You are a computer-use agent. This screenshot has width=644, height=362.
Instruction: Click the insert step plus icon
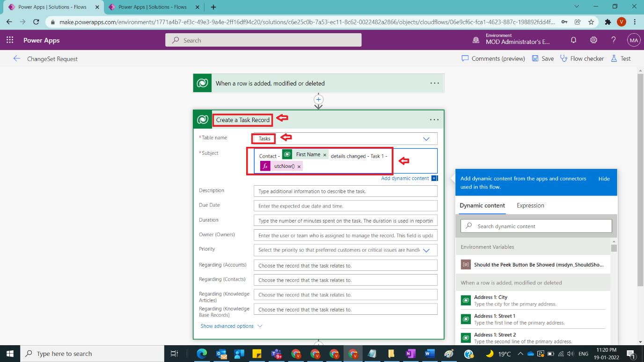coord(318,100)
